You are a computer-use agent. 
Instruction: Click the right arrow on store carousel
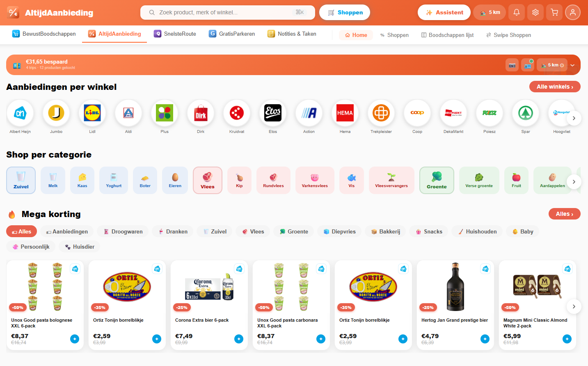coord(574,118)
